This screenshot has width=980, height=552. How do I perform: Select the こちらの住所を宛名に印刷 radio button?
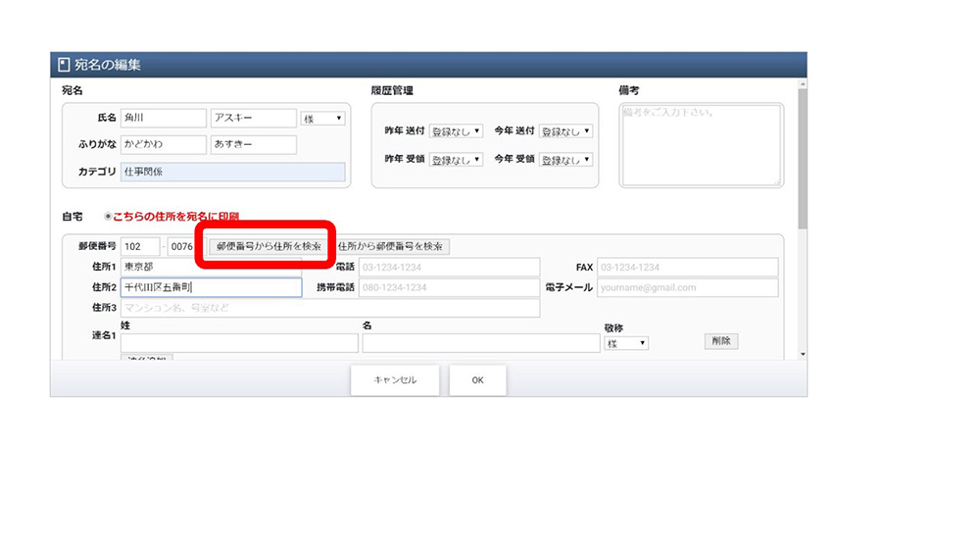point(108,216)
